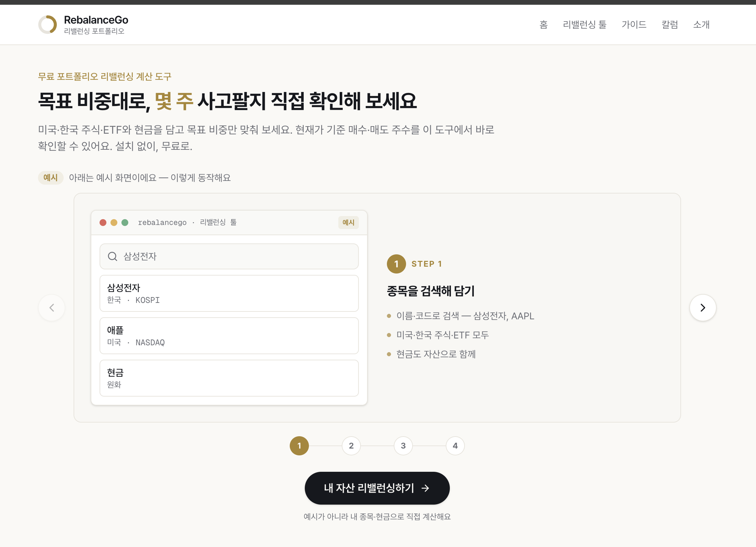Screen dimensions: 756x547
Task: Go to the 가이드 page
Action: coord(634,25)
